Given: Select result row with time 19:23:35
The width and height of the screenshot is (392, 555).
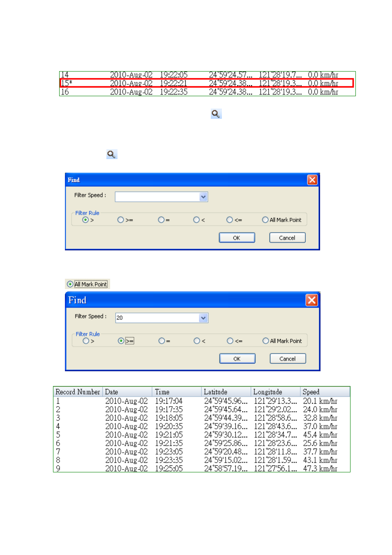Looking at the screenshot, I should (201, 460).
